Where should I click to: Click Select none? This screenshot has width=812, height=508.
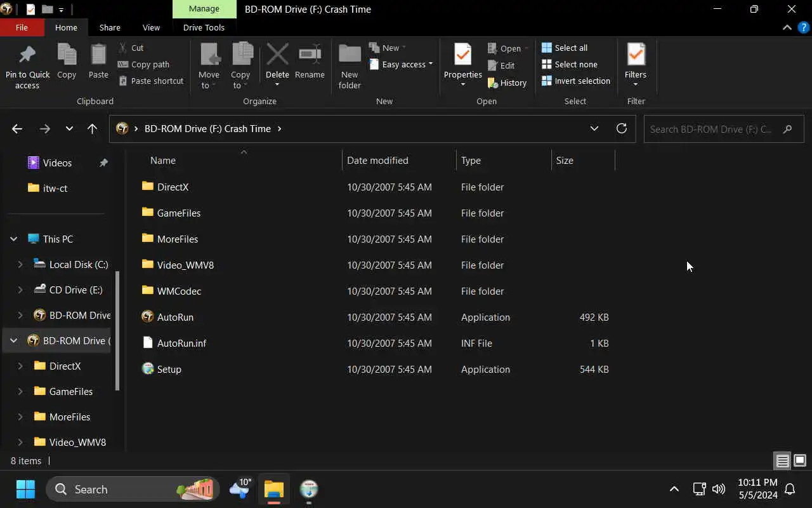tap(570, 64)
